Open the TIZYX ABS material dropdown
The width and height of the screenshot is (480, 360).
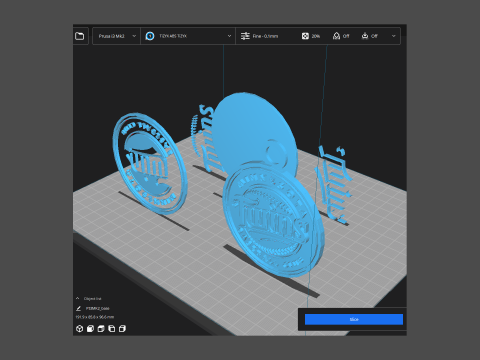[x=188, y=36]
